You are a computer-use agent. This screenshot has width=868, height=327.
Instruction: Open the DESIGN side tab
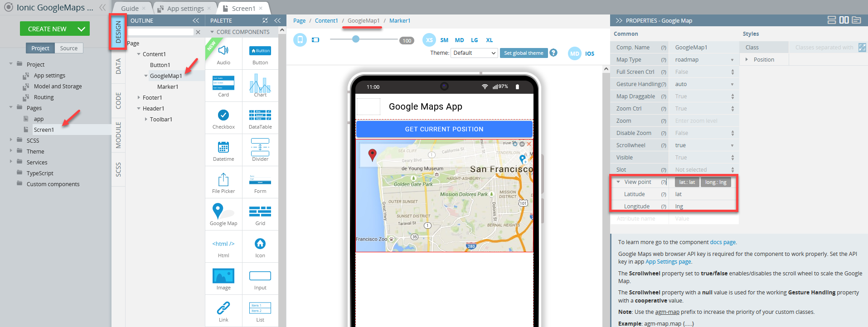[118, 32]
